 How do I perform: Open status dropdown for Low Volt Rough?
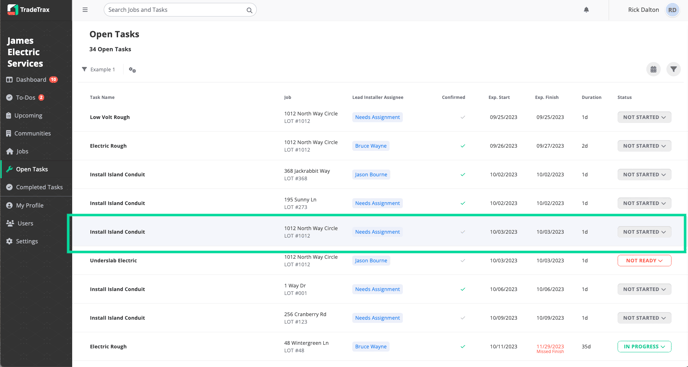pyautogui.click(x=644, y=117)
